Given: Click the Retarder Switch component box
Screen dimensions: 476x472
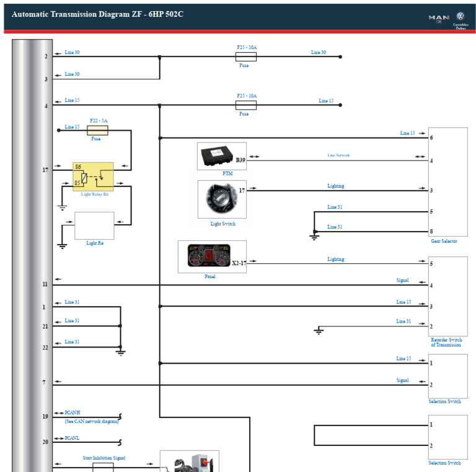Looking at the screenshot, I should point(447,296).
